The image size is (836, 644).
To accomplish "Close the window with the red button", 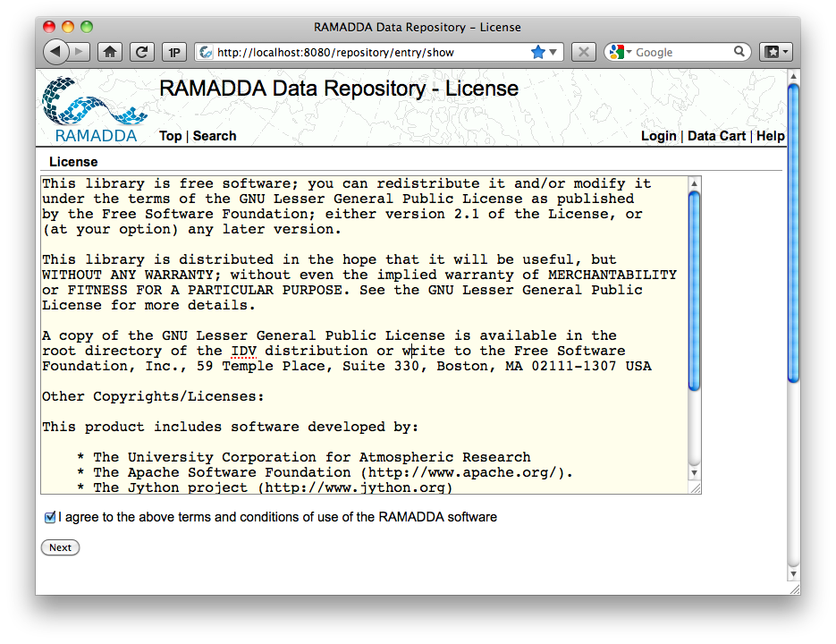I will [x=49, y=27].
